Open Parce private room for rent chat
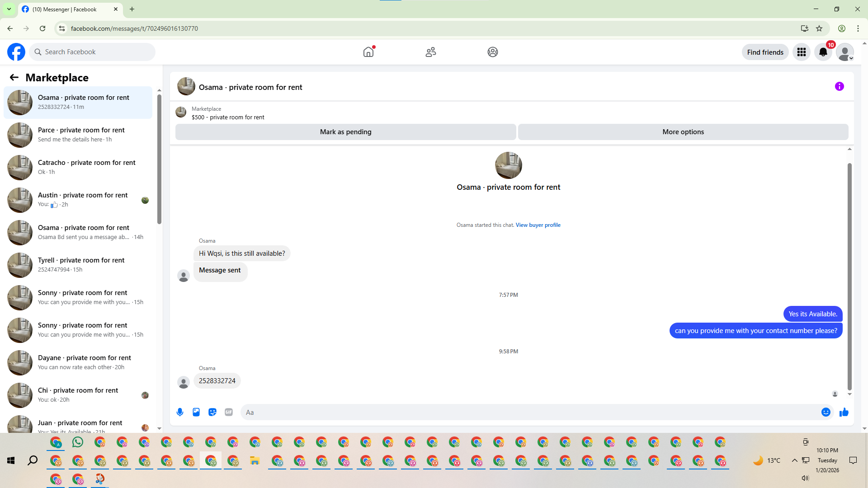The image size is (868, 488). [78, 135]
